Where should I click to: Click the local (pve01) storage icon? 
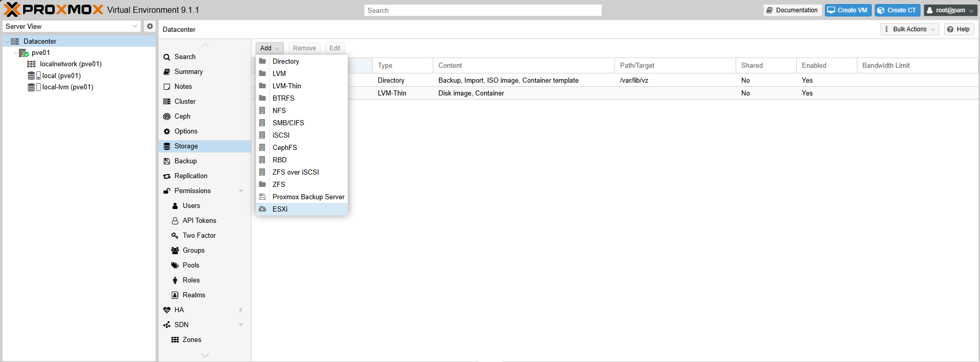click(34, 75)
